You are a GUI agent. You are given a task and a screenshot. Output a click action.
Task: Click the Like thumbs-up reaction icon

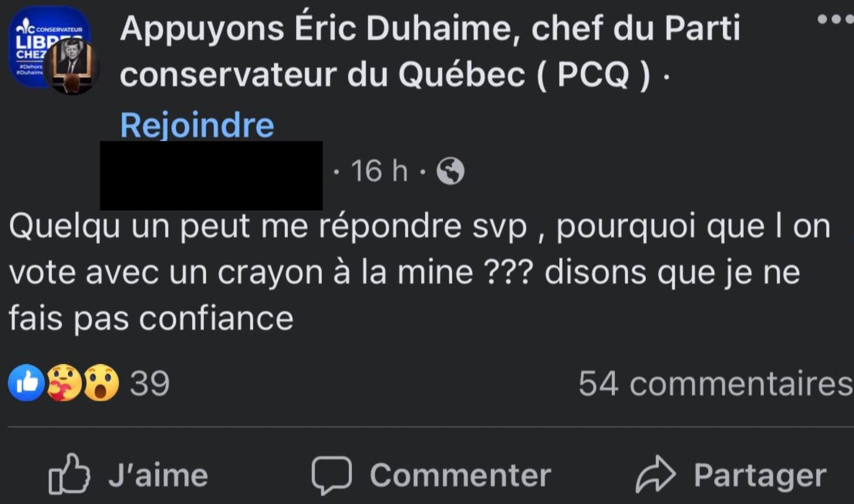[26, 382]
